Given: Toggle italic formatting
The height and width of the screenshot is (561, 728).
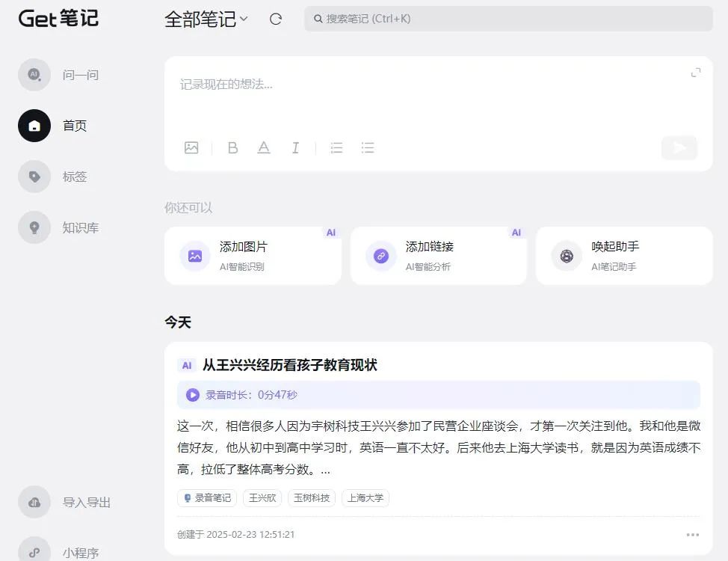Looking at the screenshot, I should 295,148.
